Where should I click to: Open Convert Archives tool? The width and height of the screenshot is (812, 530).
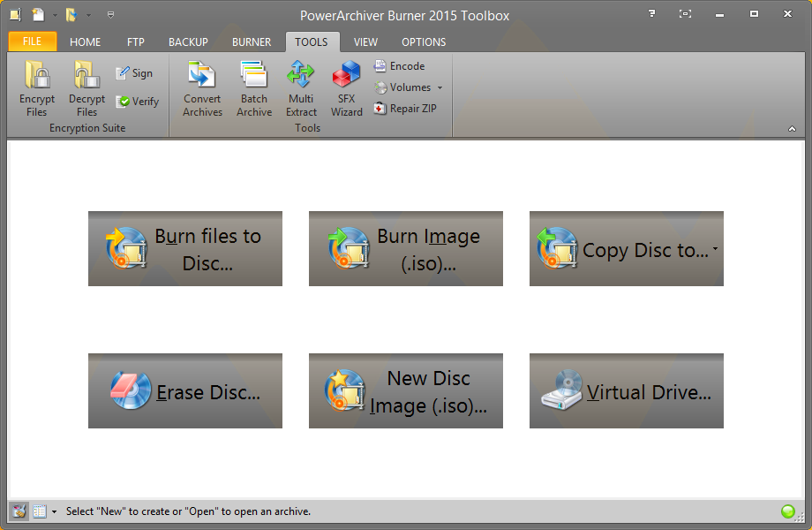(x=202, y=88)
